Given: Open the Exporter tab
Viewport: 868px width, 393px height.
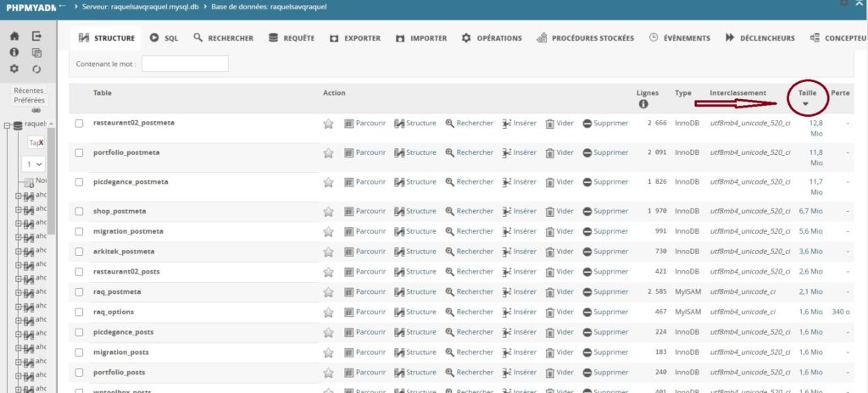Looking at the screenshot, I should (x=355, y=38).
